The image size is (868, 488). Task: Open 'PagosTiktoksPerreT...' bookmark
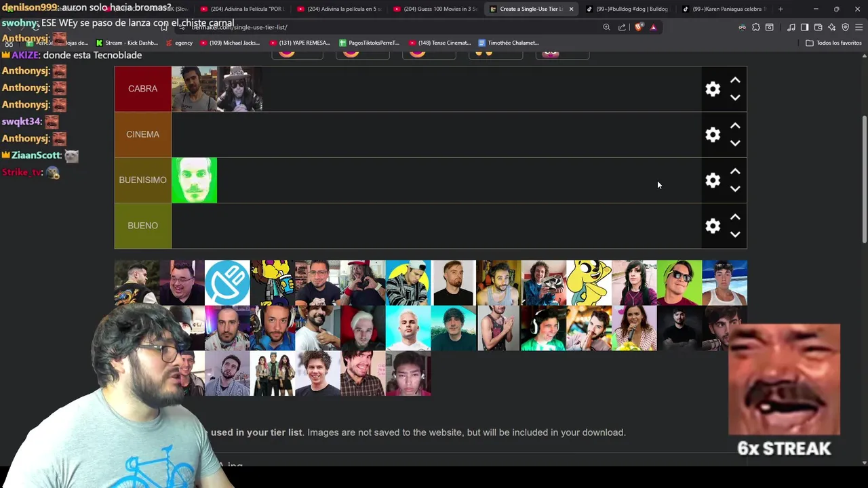tap(369, 43)
